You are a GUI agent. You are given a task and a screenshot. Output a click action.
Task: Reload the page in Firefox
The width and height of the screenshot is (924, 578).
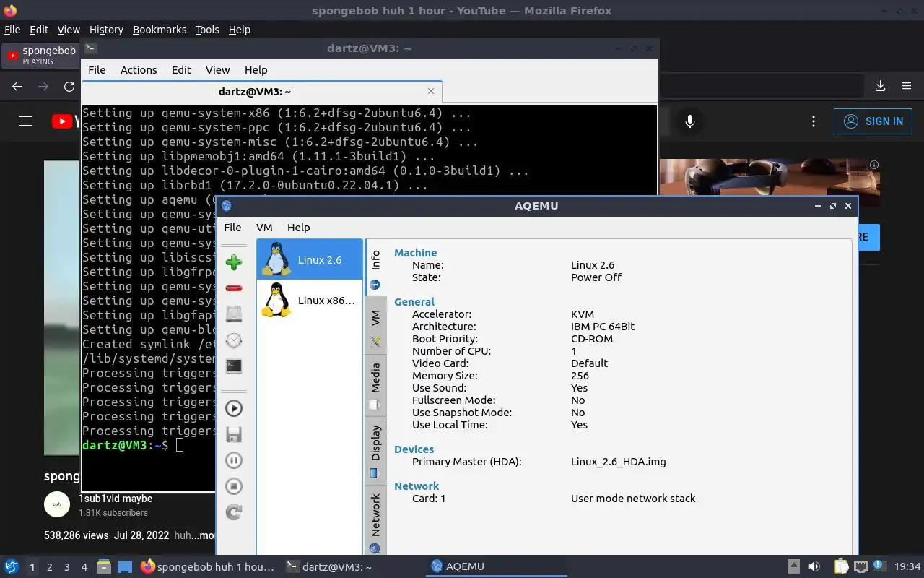[x=69, y=86]
